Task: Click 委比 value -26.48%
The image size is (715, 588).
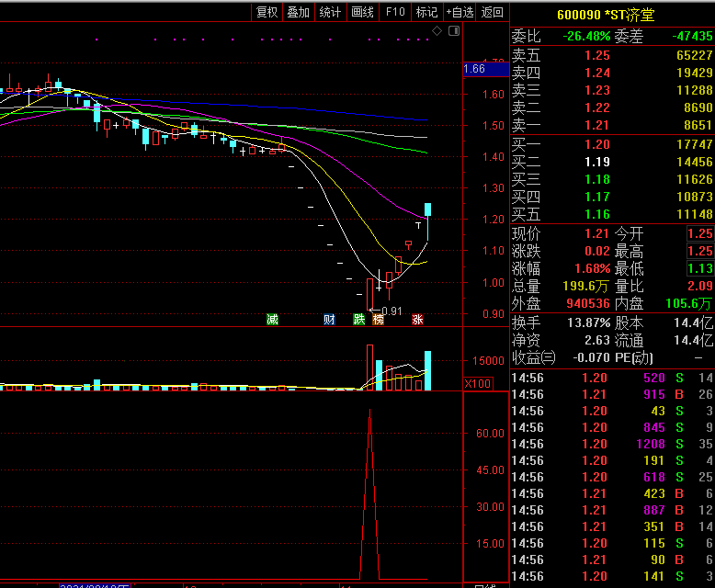Action: [x=586, y=36]
